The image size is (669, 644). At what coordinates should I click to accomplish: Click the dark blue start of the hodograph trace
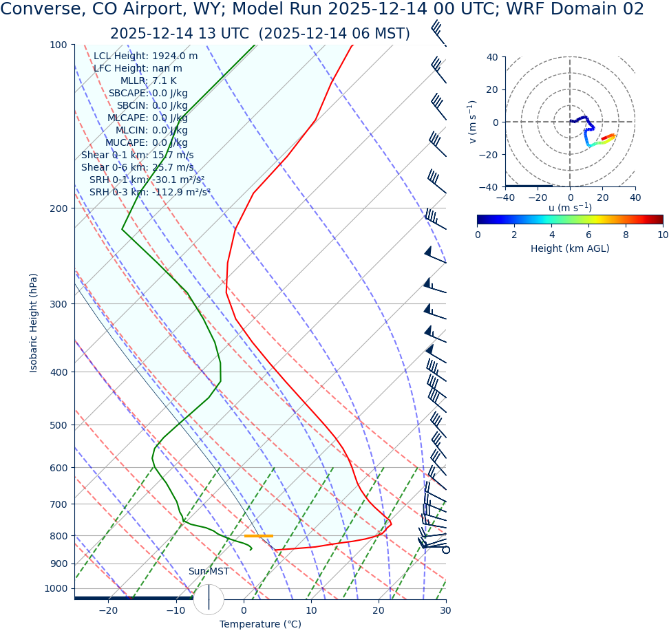click(572, 121)
